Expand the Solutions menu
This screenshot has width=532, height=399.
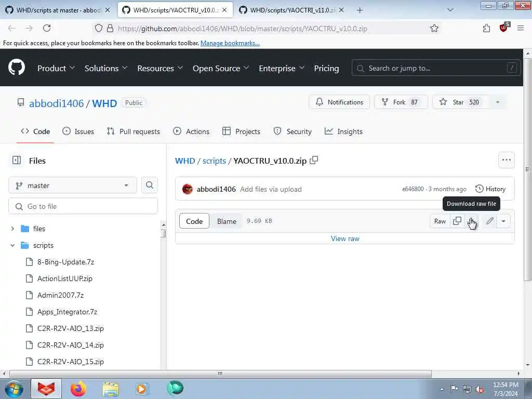(x=106, y=68)
